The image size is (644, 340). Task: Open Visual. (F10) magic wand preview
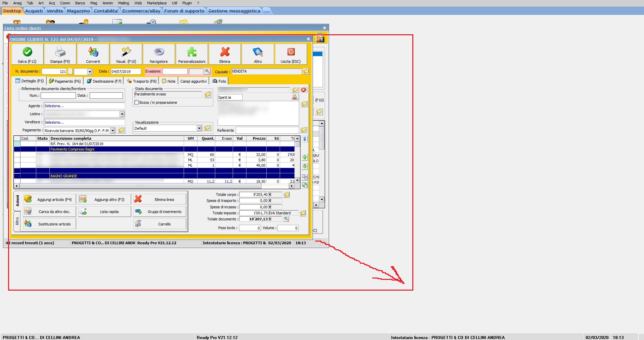(126, 54)
